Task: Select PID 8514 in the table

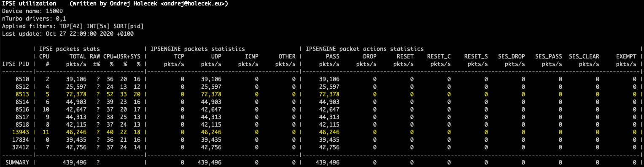Action: (x=22, y=102)
